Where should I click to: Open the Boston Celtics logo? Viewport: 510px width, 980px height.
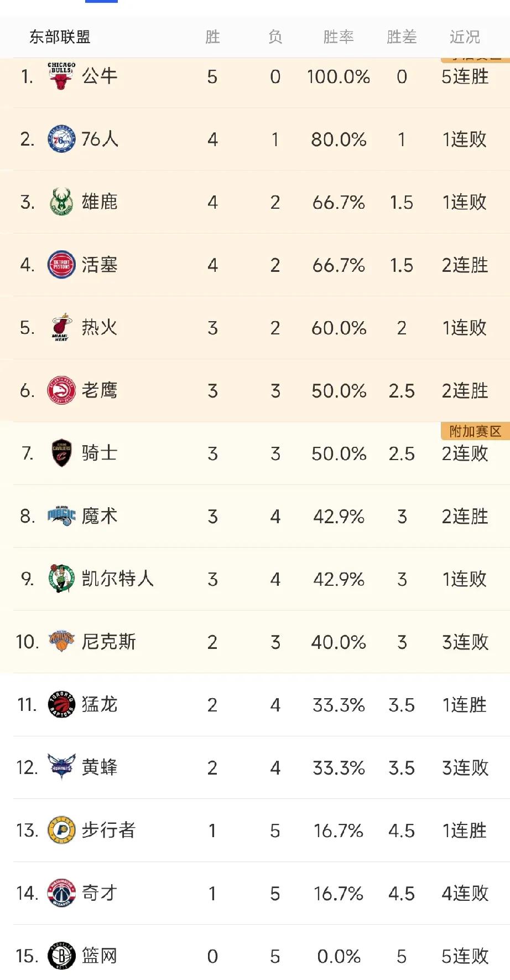pyautogui.click(x=61, y=579)
